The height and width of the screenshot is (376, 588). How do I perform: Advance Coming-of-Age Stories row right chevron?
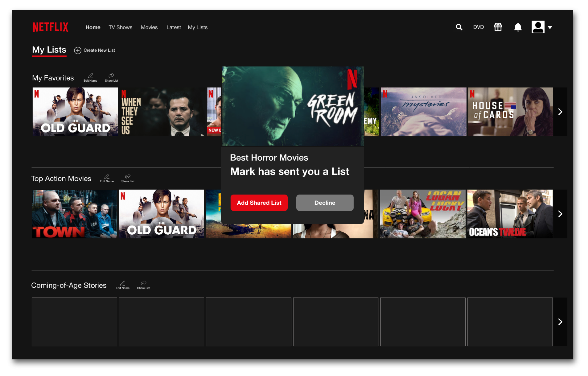pos(560,322)
